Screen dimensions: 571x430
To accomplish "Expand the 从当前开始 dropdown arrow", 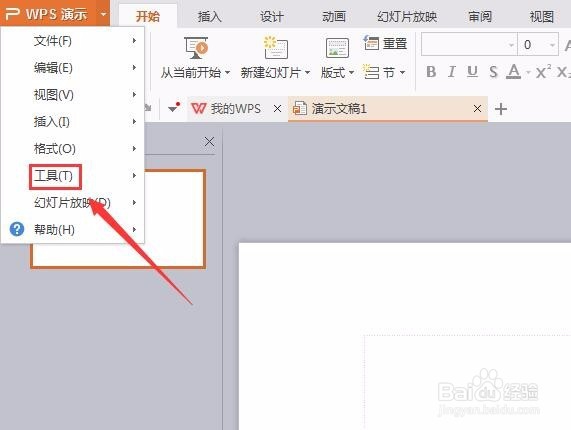I will pos(227,72).
